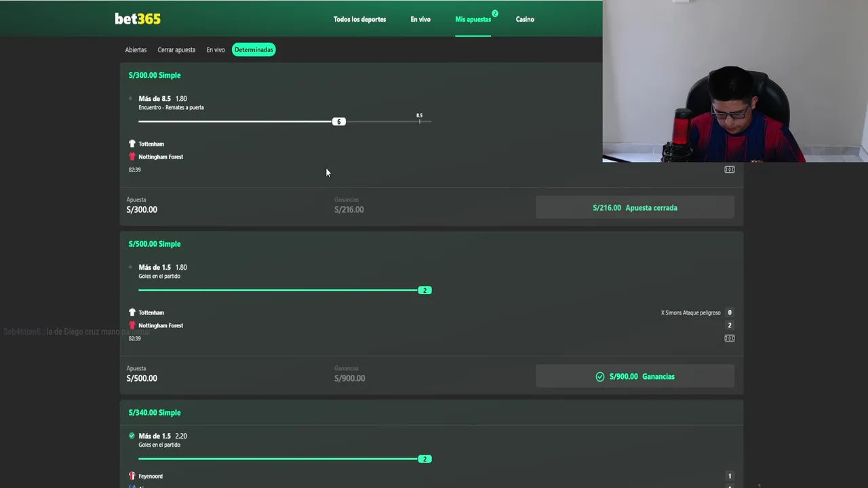Click Nottingham Forest shirt icon in S/500.00 bet
Screen dimensions: 868x488
132,325
